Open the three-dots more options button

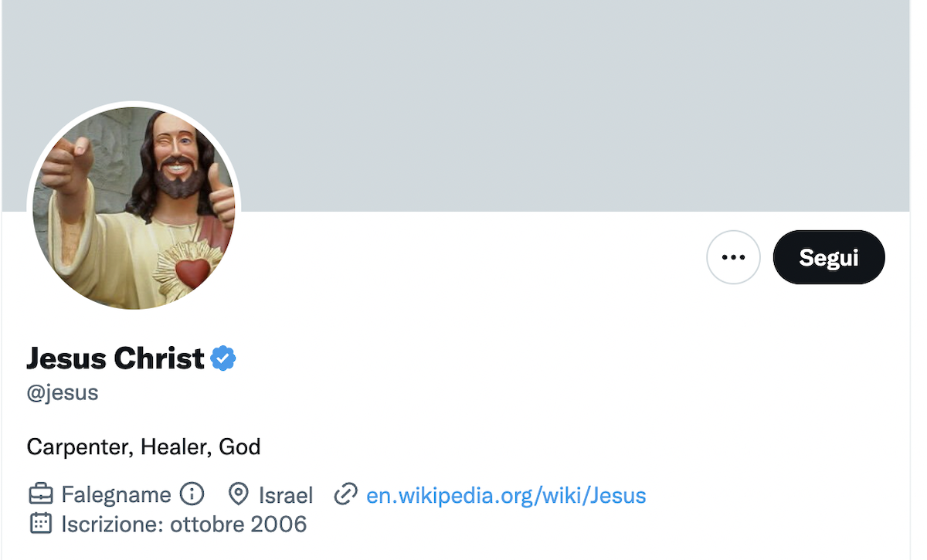[x=733, y=257]
